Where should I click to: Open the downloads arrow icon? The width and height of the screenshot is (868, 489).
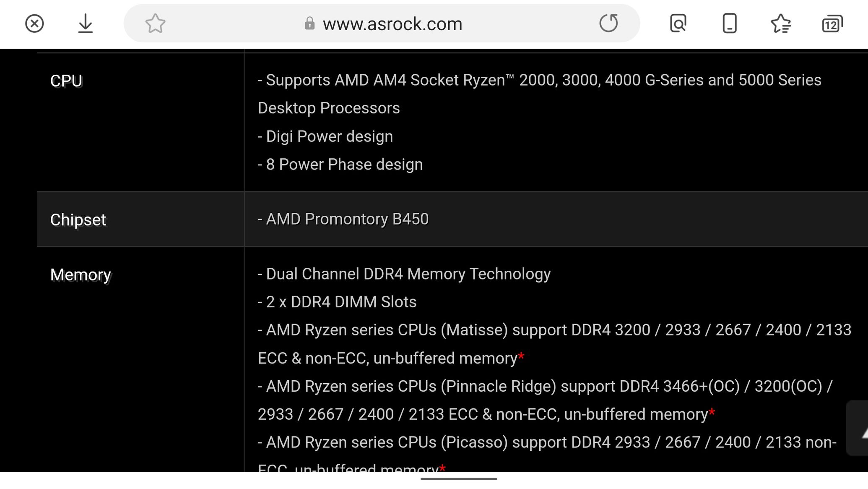click(86, 24)
